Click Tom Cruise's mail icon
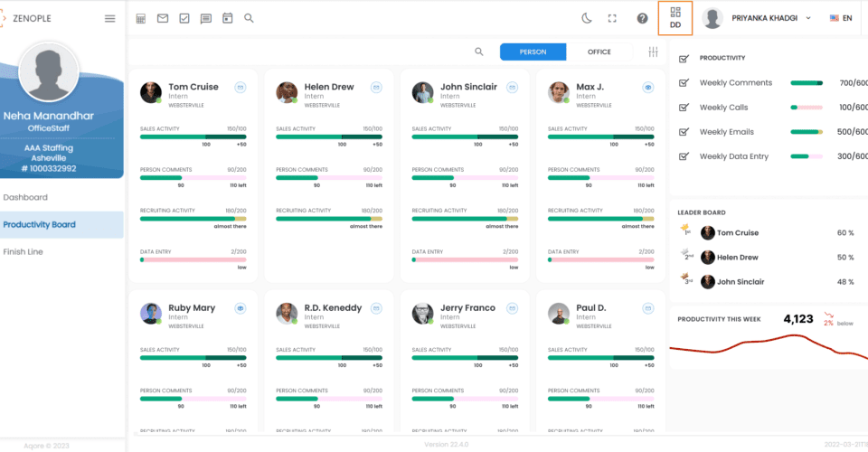The width and height of the screenshot is (868, 452). pyautogui.click(x=241, y=88)
